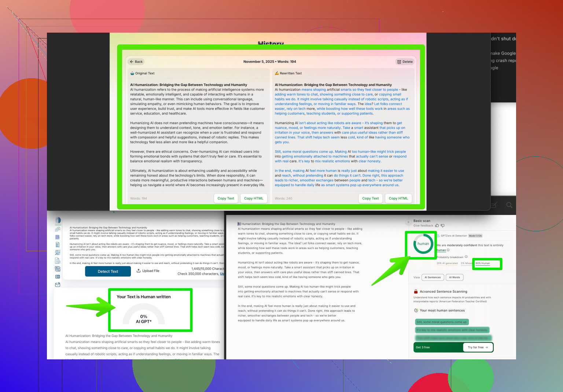This screenshot has width=563, height=392.
Task: Open the AI chat sidebar icon
Action: pyautogui.click(x=58, y=229)
